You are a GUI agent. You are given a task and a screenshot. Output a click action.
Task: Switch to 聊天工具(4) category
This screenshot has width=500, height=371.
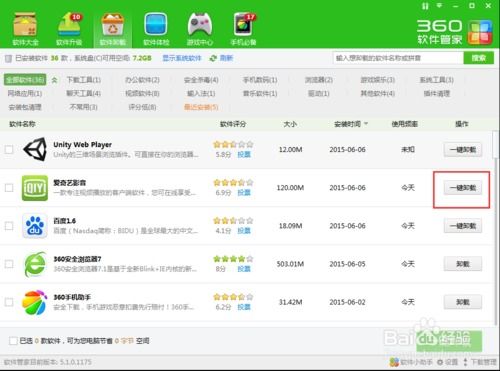tap(84, 93)
